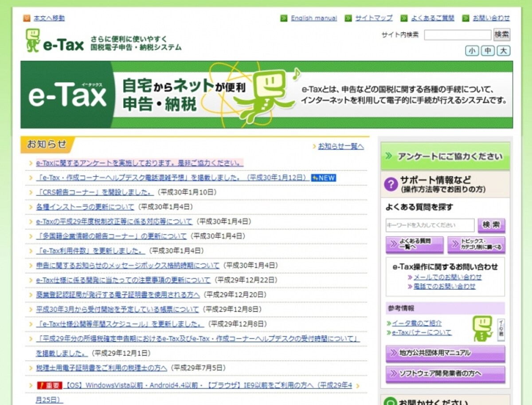Open イータ君のご紹介 link

tap(417, 323)
